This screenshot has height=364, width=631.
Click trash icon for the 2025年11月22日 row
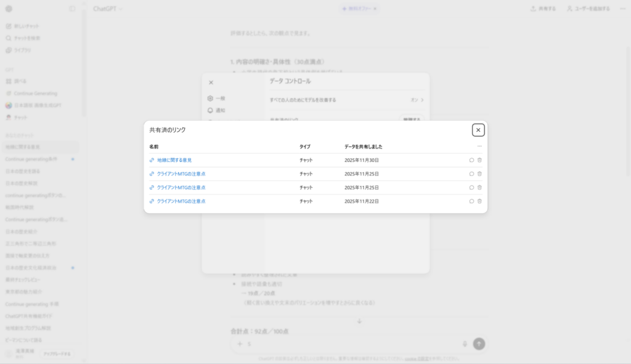pos(479,201)
